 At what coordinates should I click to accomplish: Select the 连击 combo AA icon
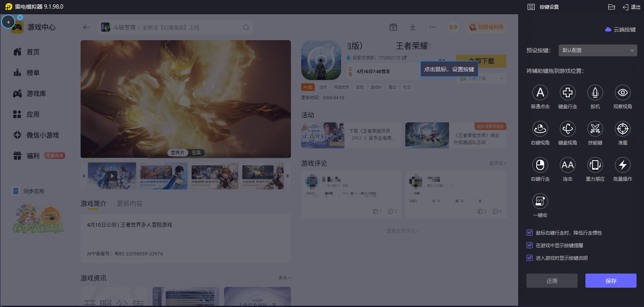click(568, 165)
